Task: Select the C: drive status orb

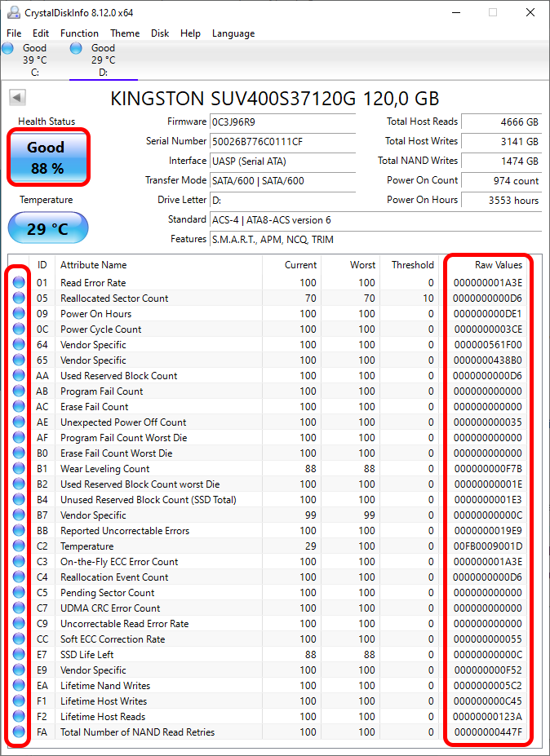Action: point(7,48)
